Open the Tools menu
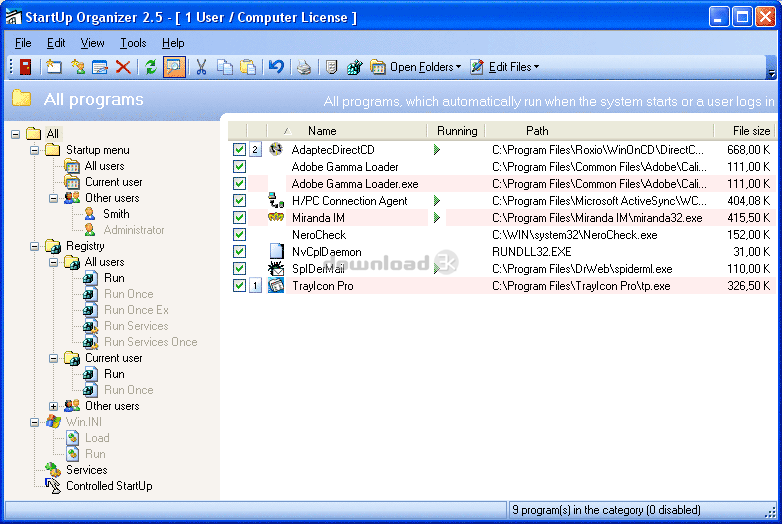The height and width of the screenshot is (524, 782). pyautogui.click(x=133, y=43)
